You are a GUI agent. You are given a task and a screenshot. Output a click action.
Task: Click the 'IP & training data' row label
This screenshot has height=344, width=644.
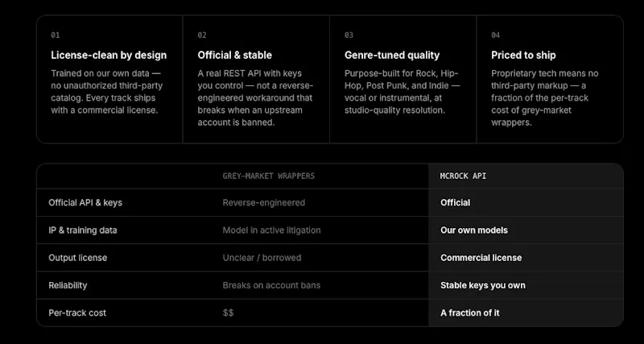[83, 230]
